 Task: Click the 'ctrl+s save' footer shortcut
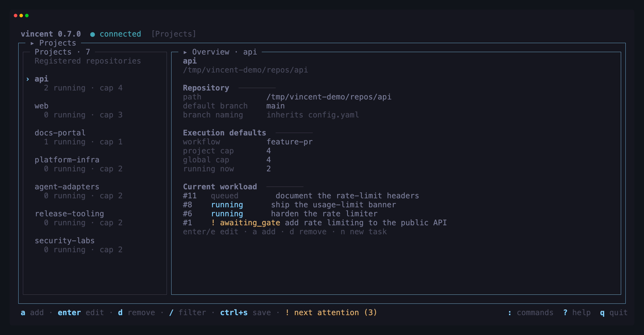click(246, 312)
